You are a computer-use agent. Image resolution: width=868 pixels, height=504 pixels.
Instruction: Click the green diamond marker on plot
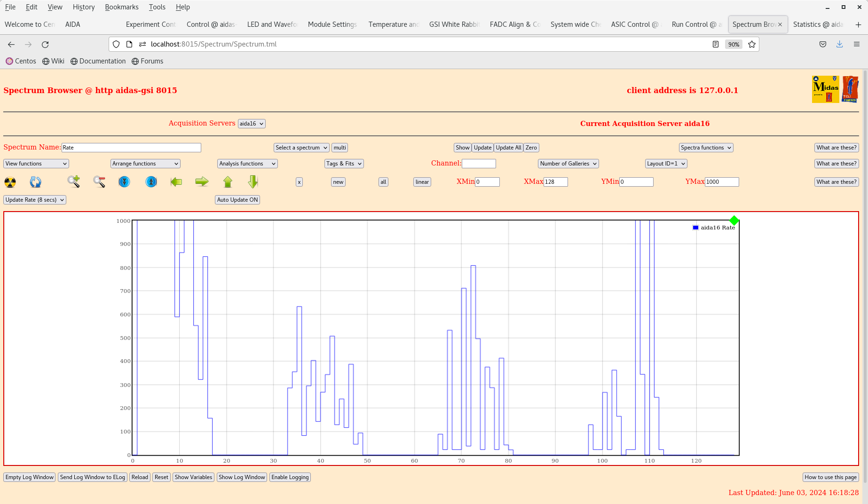pyautogui.click(x=734, y=220)
